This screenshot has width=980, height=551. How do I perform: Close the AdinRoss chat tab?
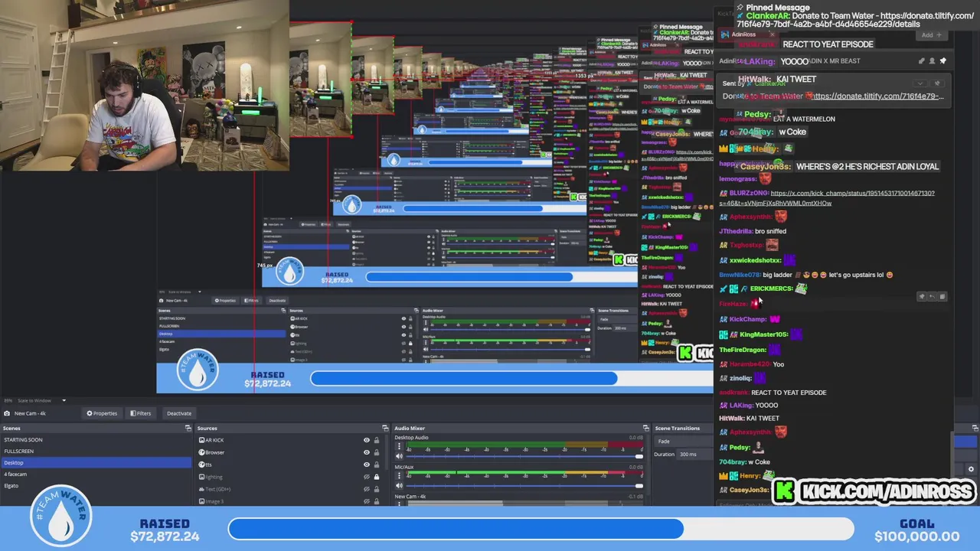[x=772, y=35]
